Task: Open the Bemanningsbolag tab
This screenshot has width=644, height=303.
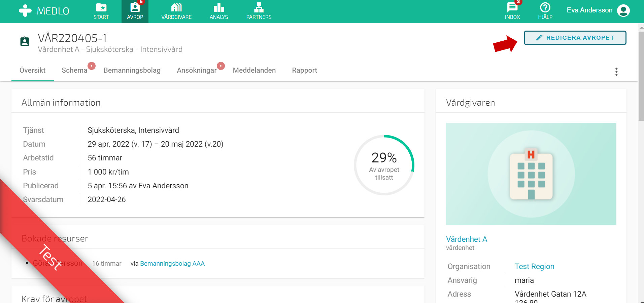Action: tap(132, 70)
